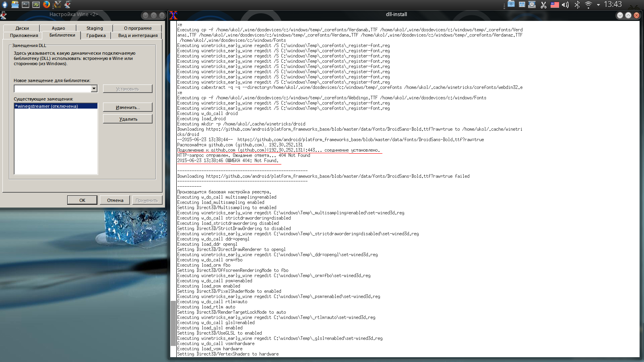Select the Wine configuration taskbar entry
Screen dimensions: 644x362
tap(67, 4)
